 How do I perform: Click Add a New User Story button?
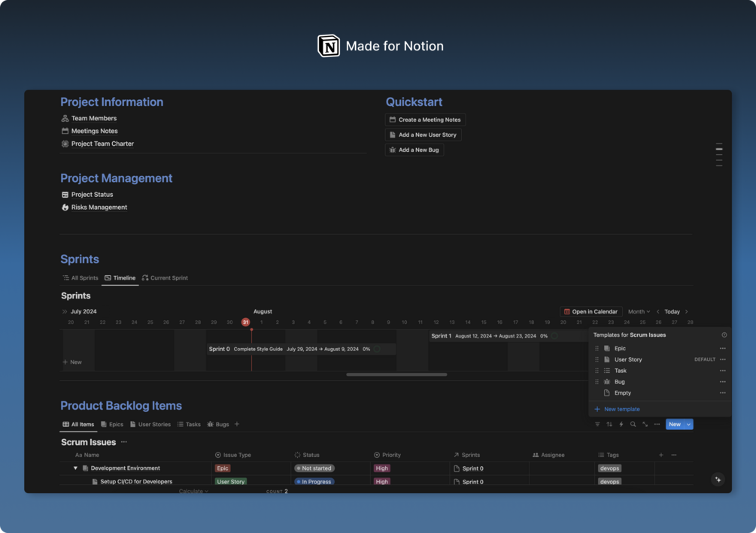pyautogui.click(x=424, y=135)
